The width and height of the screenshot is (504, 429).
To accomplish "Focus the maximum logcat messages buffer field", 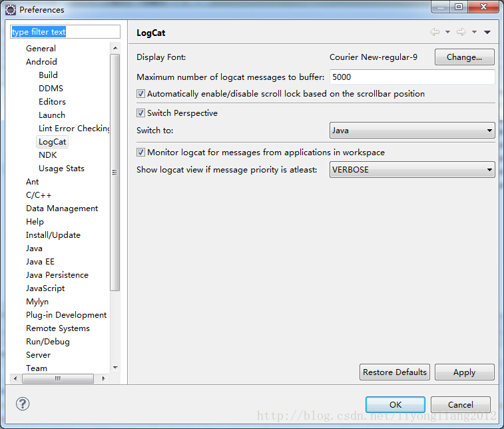I will coord(412,77).
